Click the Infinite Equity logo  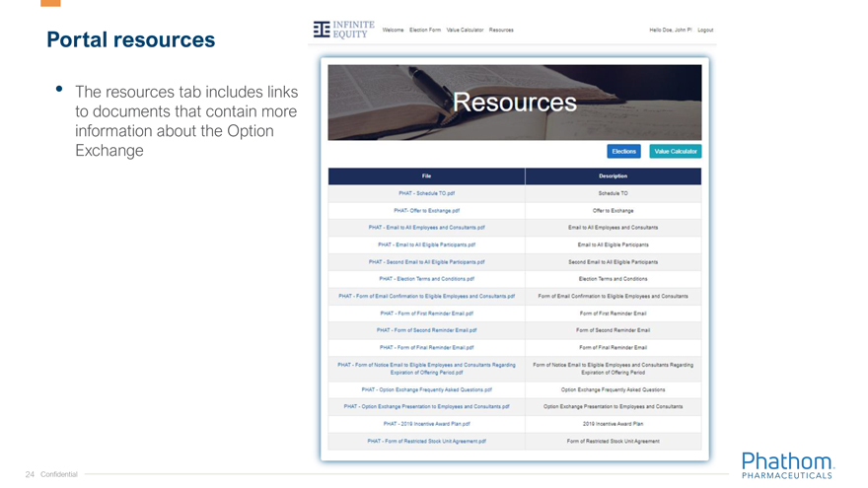pyautogui.click(x=344, y=30)
